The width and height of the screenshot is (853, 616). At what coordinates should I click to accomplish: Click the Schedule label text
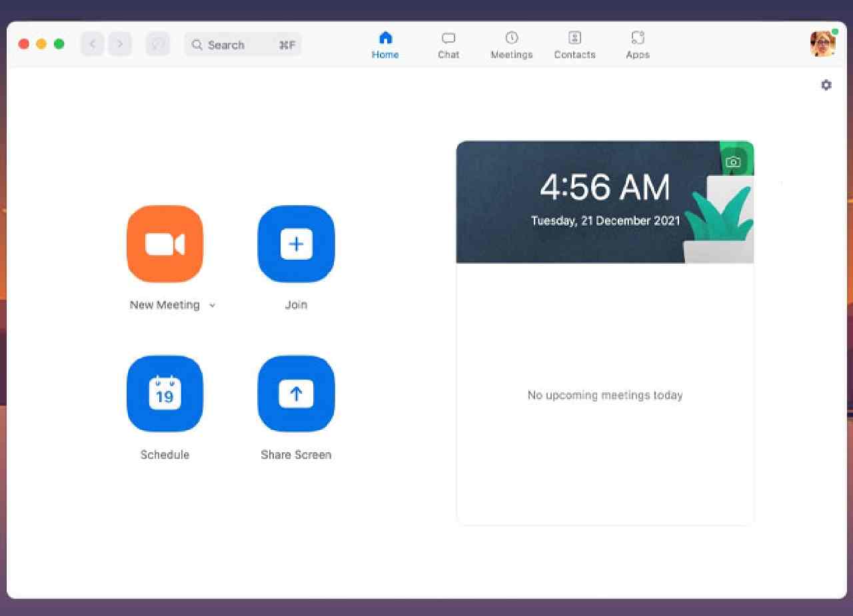click(165, 455)
